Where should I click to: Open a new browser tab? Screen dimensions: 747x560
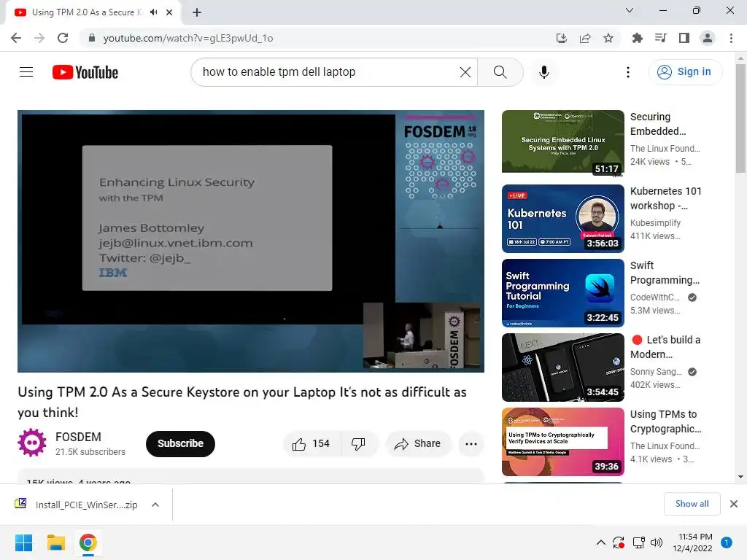tap(197, 12)
